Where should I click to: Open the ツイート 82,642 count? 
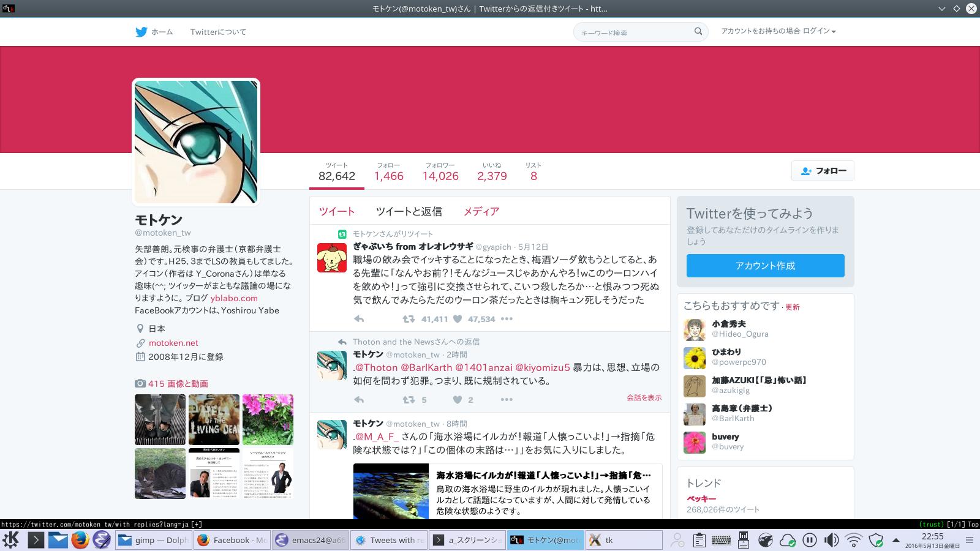coord(337,172)
